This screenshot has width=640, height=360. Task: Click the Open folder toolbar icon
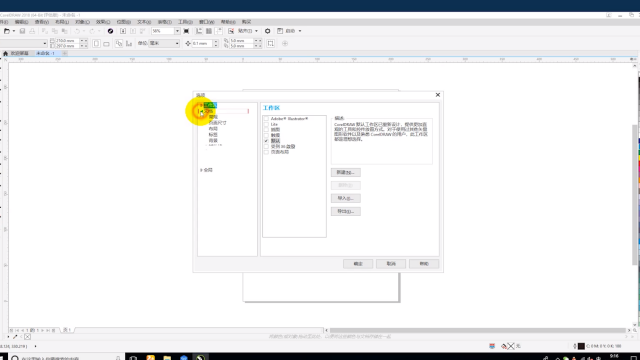[x=7, y=31]
